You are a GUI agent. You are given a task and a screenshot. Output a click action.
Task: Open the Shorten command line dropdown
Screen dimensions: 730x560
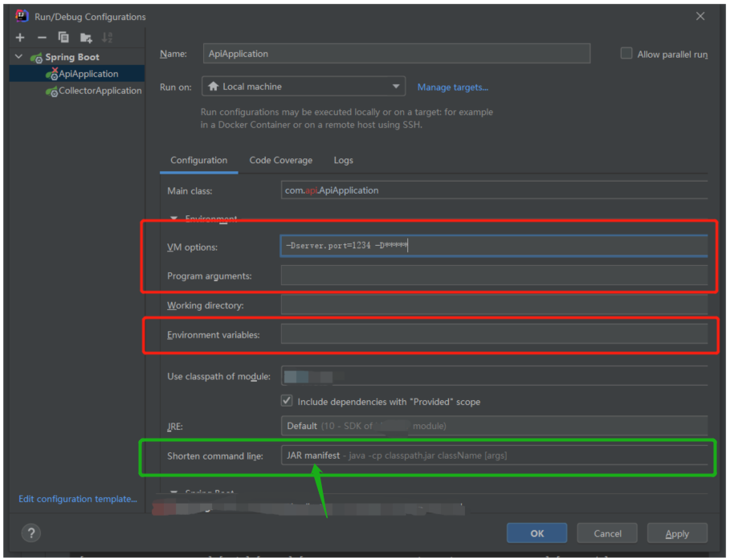(494, 456)
